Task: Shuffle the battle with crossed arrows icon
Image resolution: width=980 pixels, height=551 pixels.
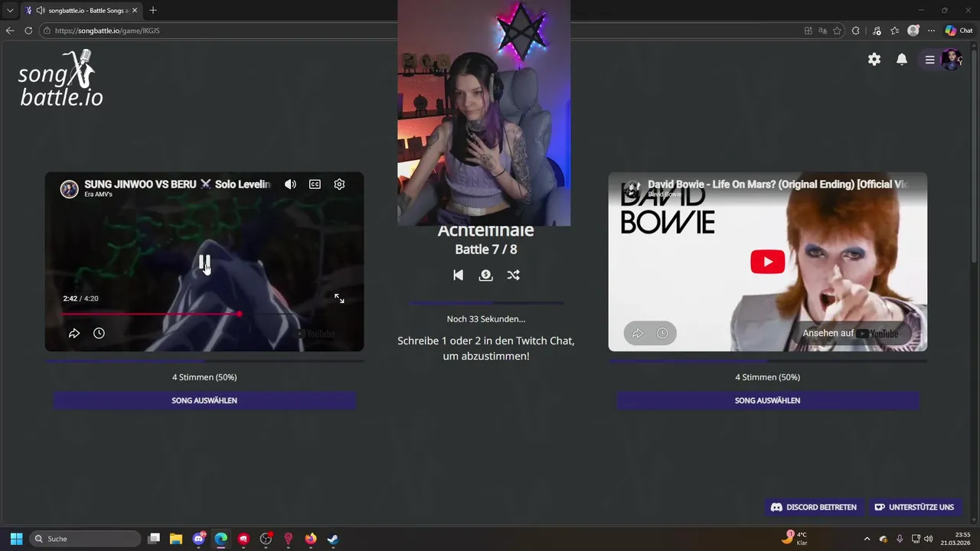Action: [513, 275]
